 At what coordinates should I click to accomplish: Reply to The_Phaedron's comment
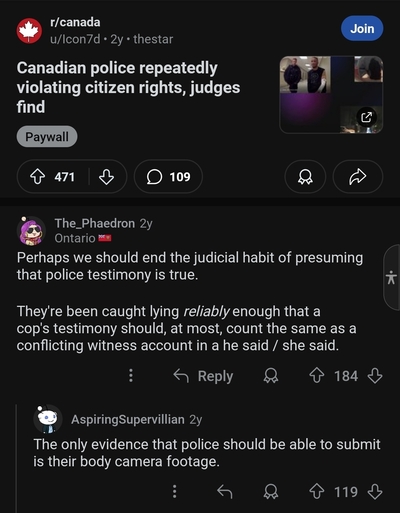pos(203,376)
